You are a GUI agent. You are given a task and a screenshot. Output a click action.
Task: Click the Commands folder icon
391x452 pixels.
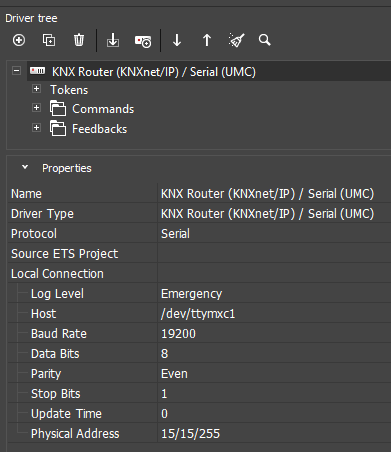(58, 108)
